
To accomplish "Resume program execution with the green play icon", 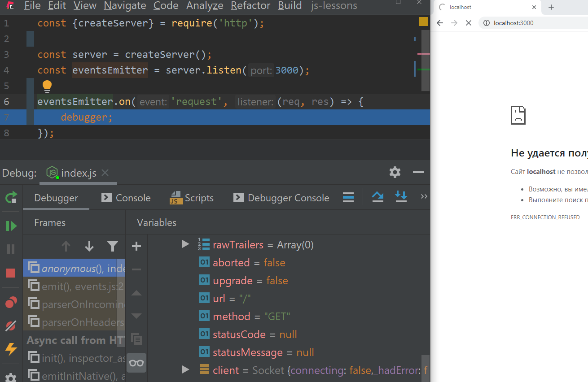I will click(x=11, y=226).
